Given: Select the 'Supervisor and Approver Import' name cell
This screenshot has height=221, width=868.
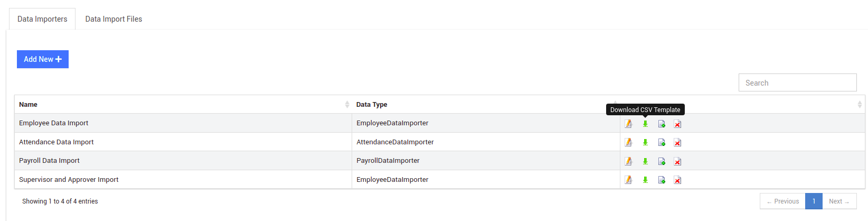Looking at the screenshot, I should pyautogui.click(x=183, y=179).
